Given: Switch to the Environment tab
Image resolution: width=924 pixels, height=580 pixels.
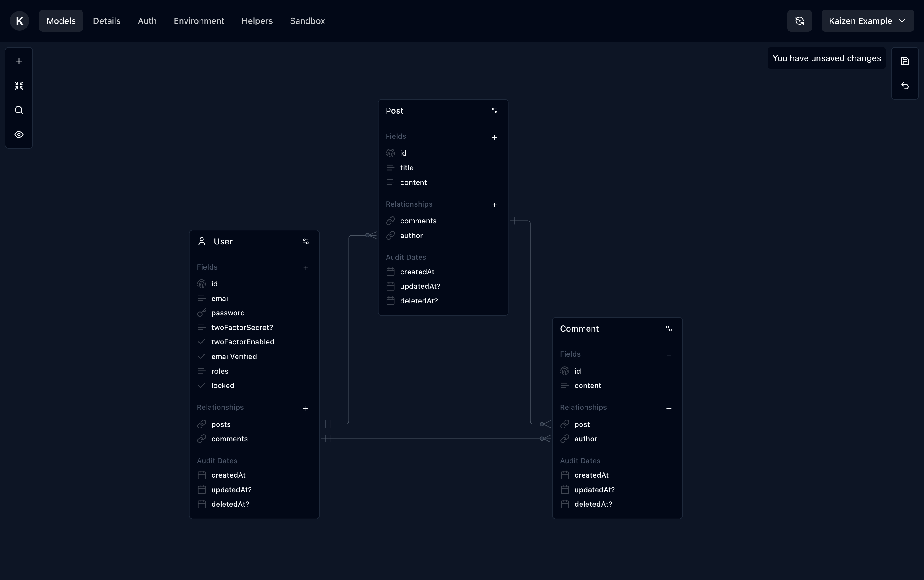Looking at the screenshot, I should (199, 21).
